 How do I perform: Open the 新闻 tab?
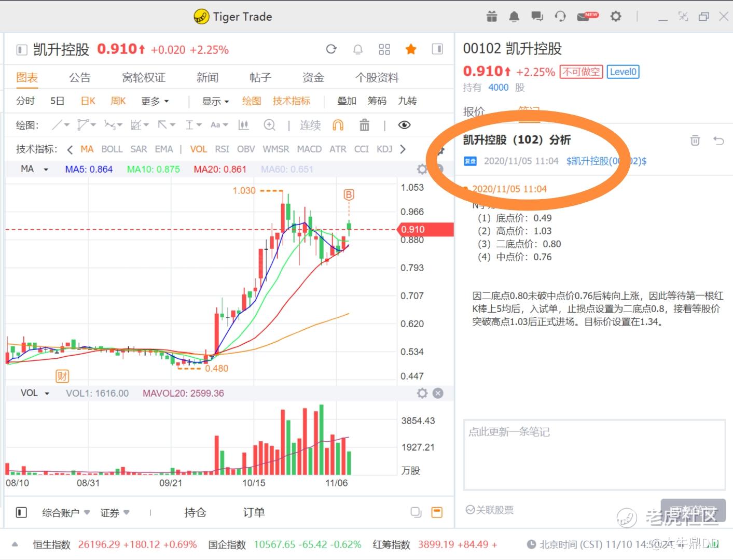point(208,78)
